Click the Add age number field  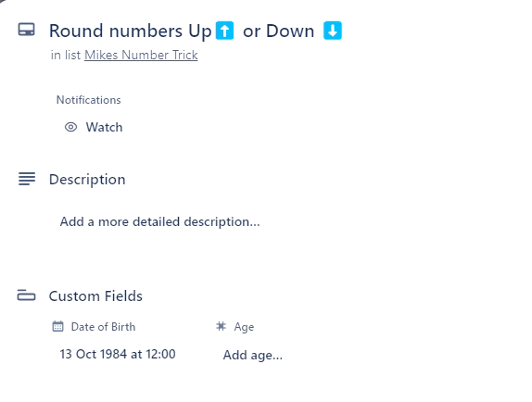point(253,355)
